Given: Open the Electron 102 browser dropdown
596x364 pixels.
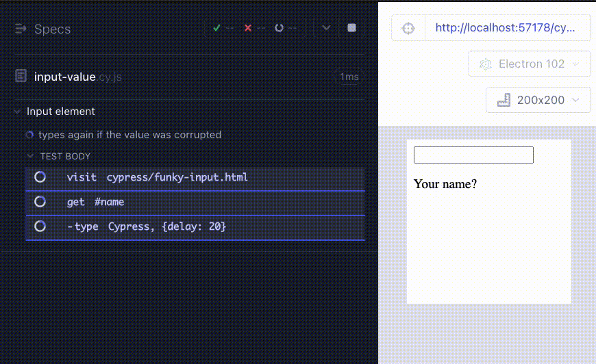Looking at the screenshot, I should click(x=529, y=64).
